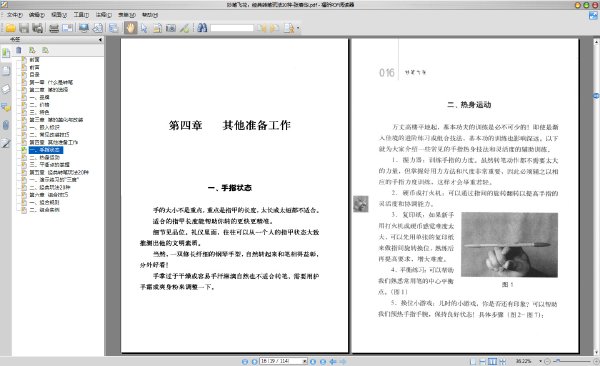Viewport: 600px width, 366px height.
Task: Show the Pages thumbnails side panel icon
Action: pos(6,71)
